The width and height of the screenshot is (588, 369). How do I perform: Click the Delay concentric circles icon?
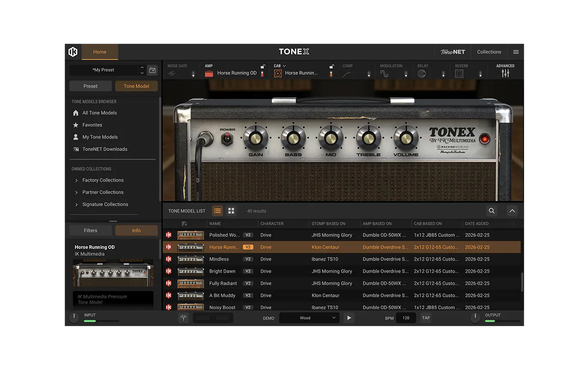click(422, 74)
